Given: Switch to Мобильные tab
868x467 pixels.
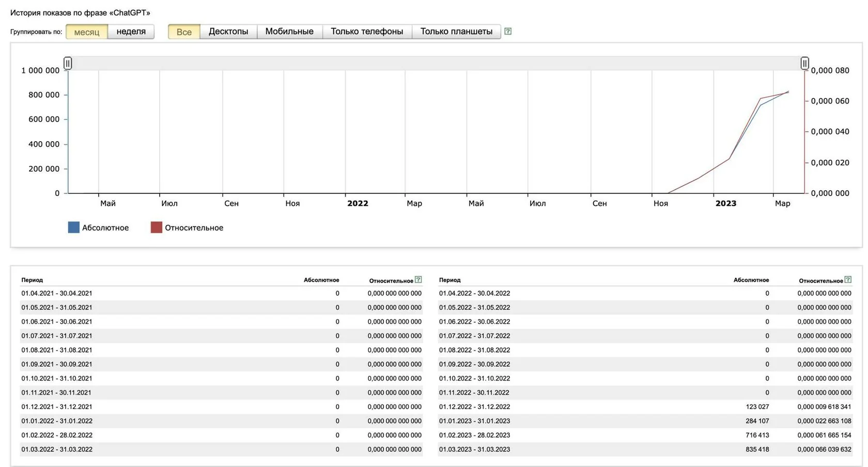Looking at the screenshot, I should click(289, 32).
